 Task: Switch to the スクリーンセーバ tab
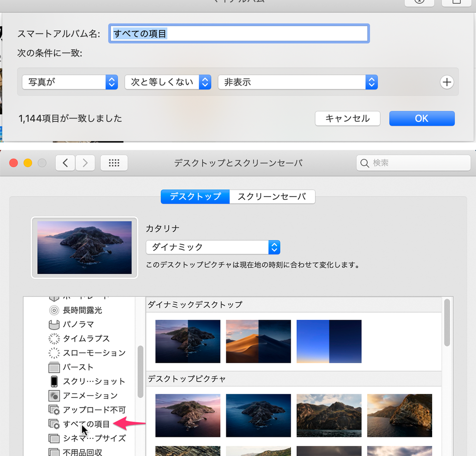coord(272,197)
